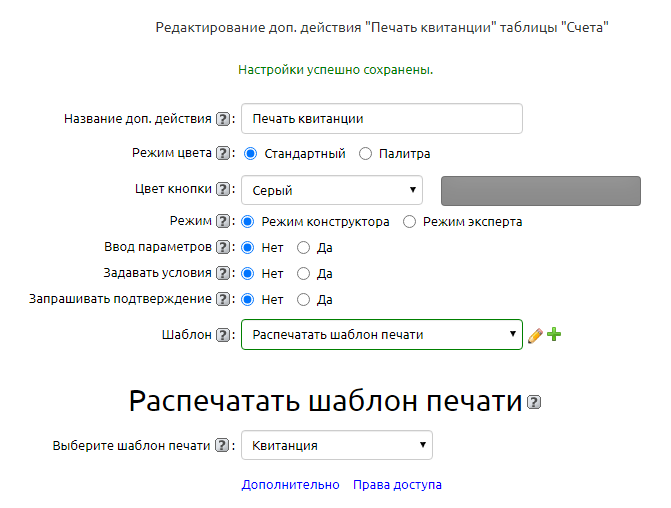The width and height of the screenshot is (671, 508).
Task: Open help icon next to Режим цвета
Action: click(x=223, y=154)
